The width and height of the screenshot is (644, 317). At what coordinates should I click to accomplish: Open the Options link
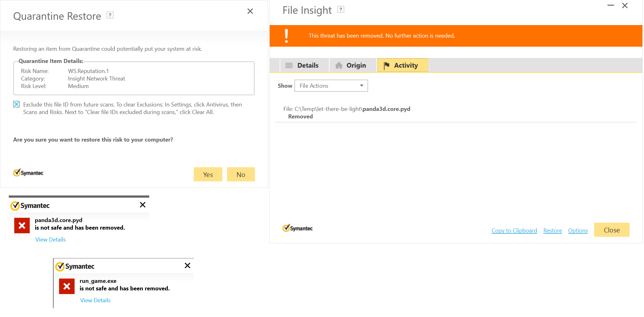[578, 231]
